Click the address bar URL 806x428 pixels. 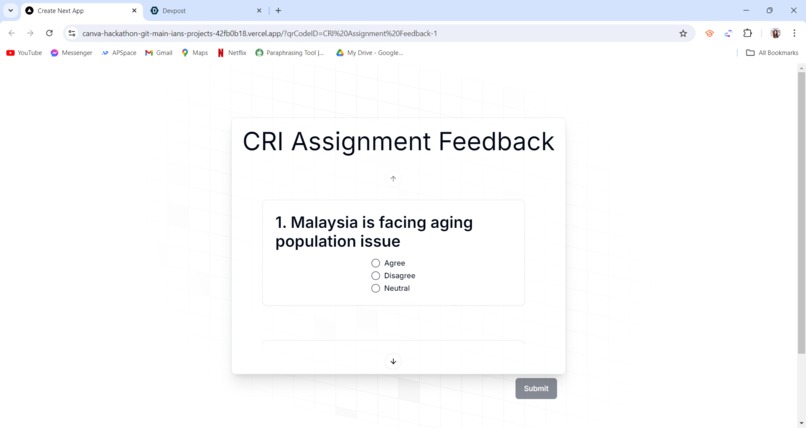tap(260, 33)
